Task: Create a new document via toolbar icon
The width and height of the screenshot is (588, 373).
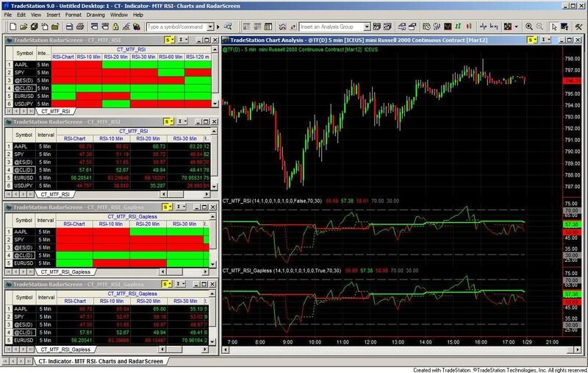Action: [x=12, y=26]
